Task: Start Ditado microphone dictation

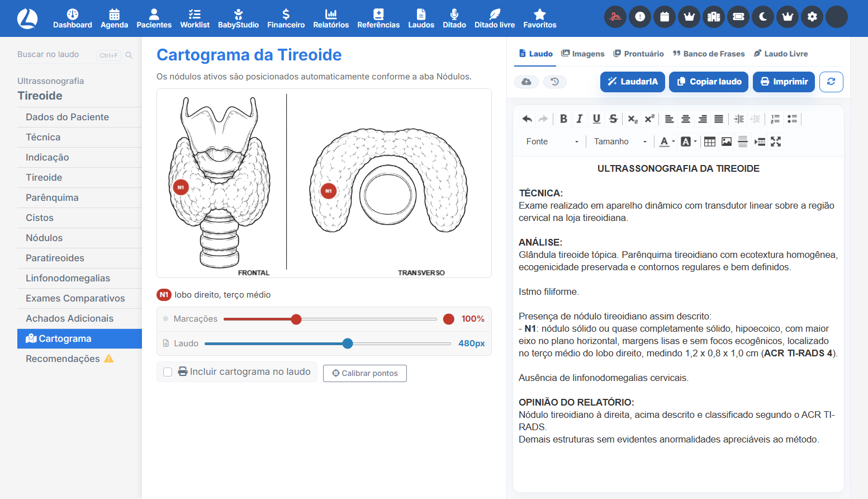Action: pos(454,18)
